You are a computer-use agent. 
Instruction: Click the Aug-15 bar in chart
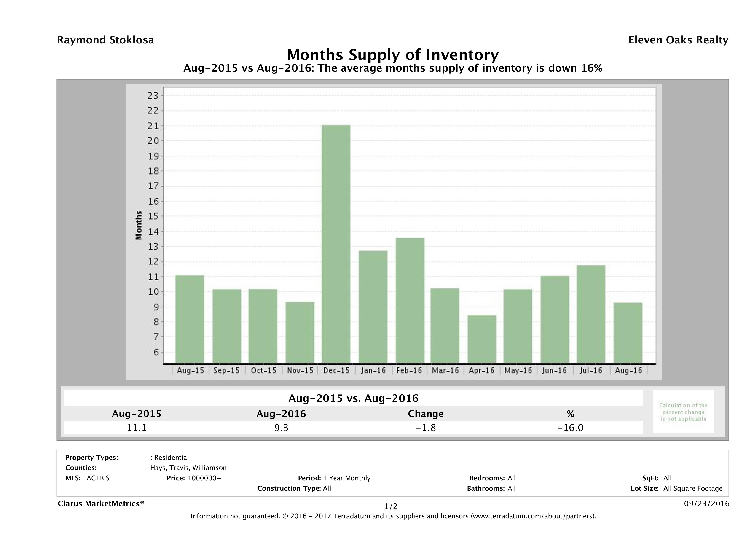(x=190, y=319)
